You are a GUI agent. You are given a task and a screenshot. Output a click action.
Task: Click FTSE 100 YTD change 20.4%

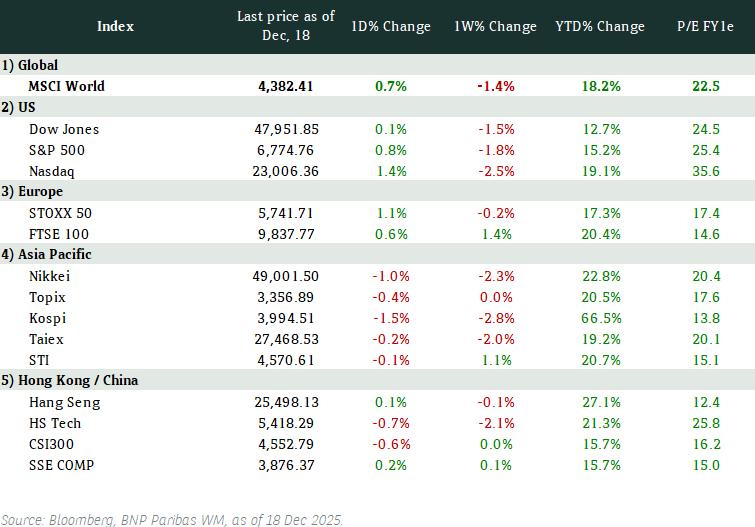[600, 234]
